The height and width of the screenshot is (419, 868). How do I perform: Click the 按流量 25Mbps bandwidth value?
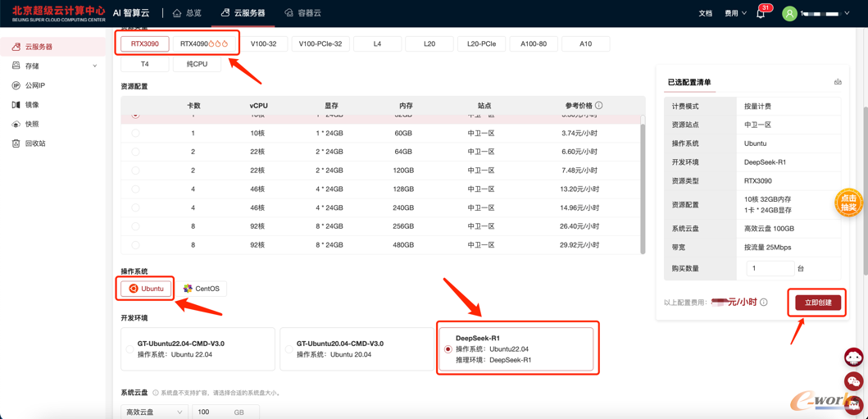point(768,246)
